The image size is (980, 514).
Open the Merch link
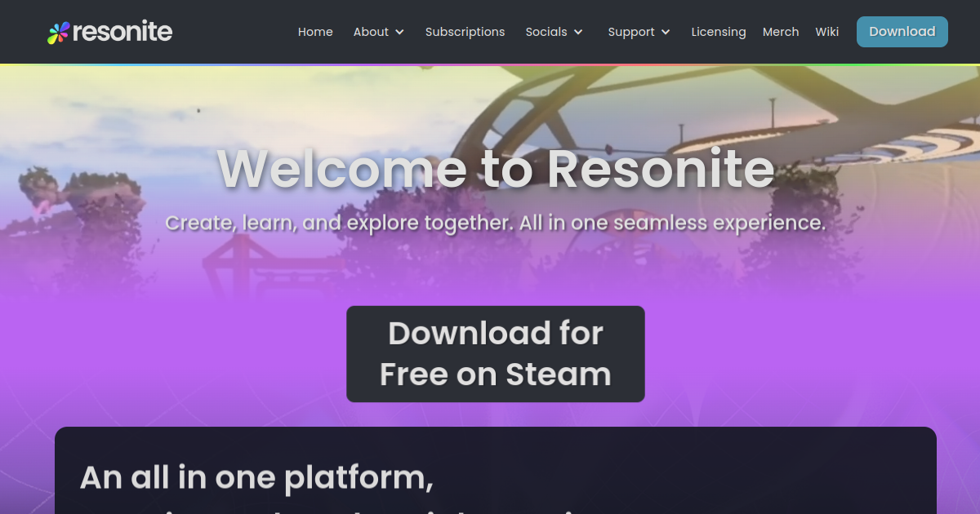[781, 32]
